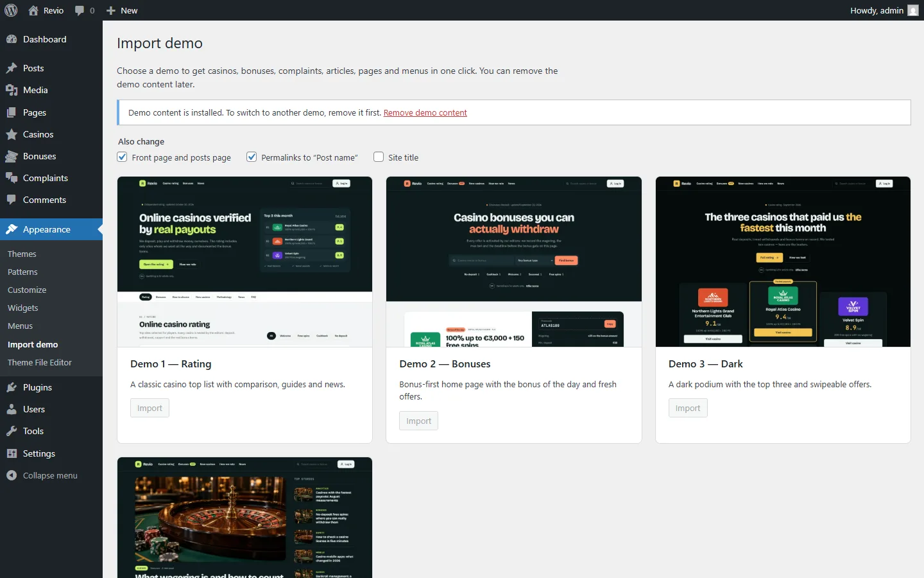Click the Casinos star icon
The height and width of the screenshot is (578, 924).
12,134
